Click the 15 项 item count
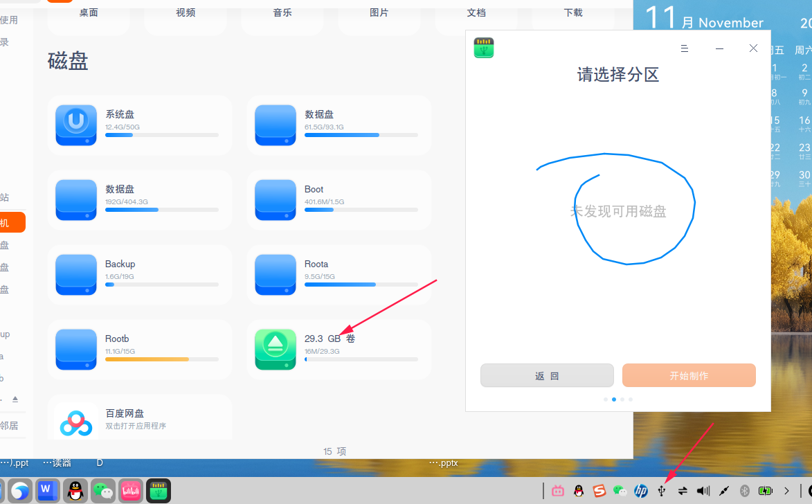 334,451
